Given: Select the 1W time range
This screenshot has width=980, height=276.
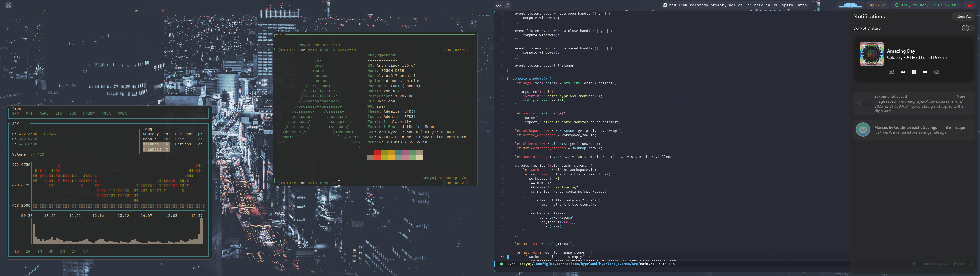Looking at the screenshot, I should click(28, 252).
